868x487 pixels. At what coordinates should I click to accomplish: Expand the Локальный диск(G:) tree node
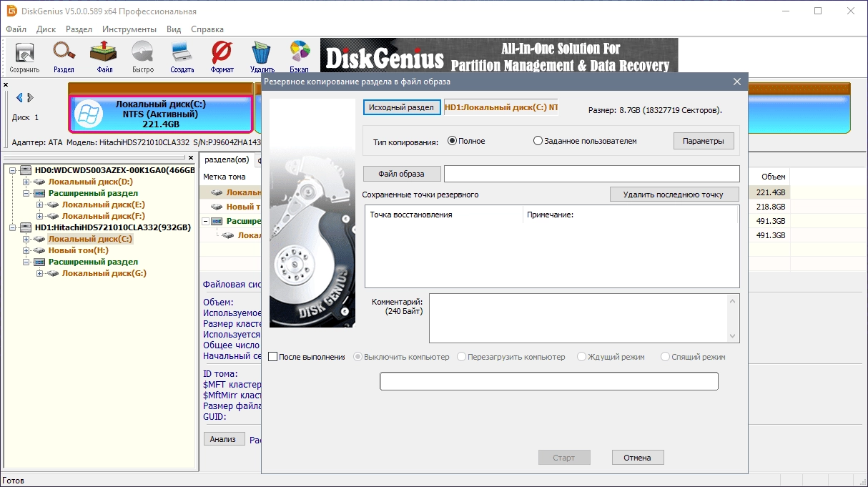point(40,273)
